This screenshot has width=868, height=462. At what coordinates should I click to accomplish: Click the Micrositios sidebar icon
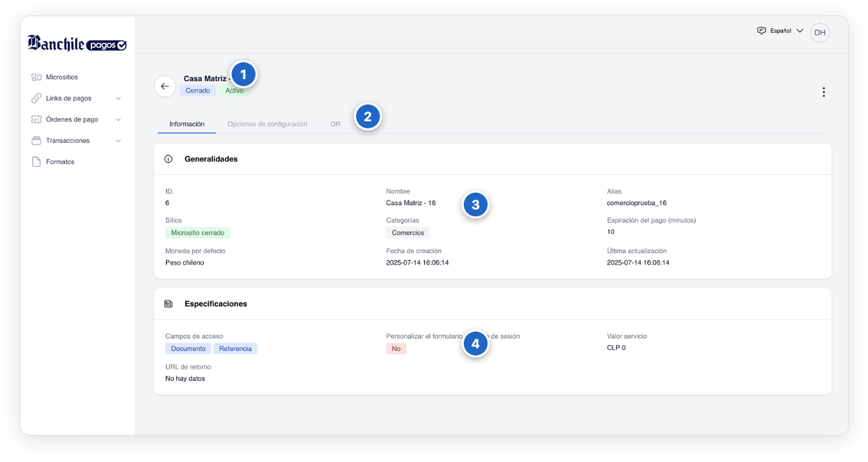click(36, 77)
